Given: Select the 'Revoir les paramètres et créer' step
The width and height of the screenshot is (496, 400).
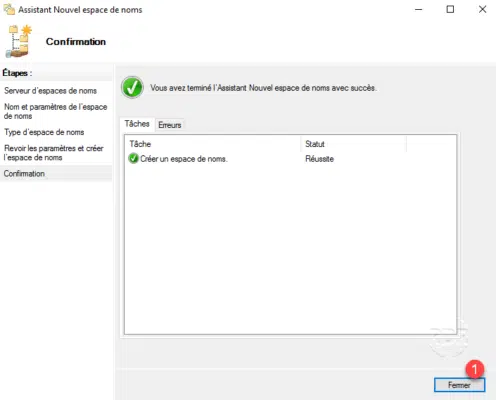Looking at the screenshot, I should tap(53, 153).
